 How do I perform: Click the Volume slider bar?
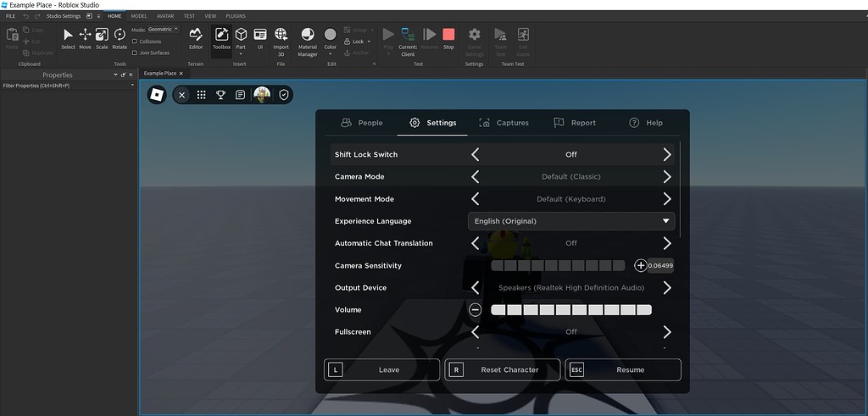(570, 310)
